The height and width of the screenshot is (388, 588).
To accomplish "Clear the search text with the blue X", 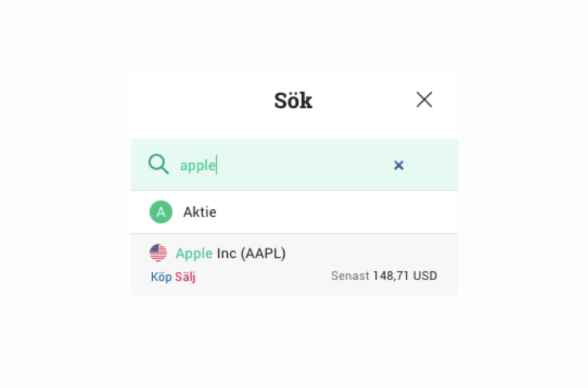I will pyautogui.click(x=399, y=165).
